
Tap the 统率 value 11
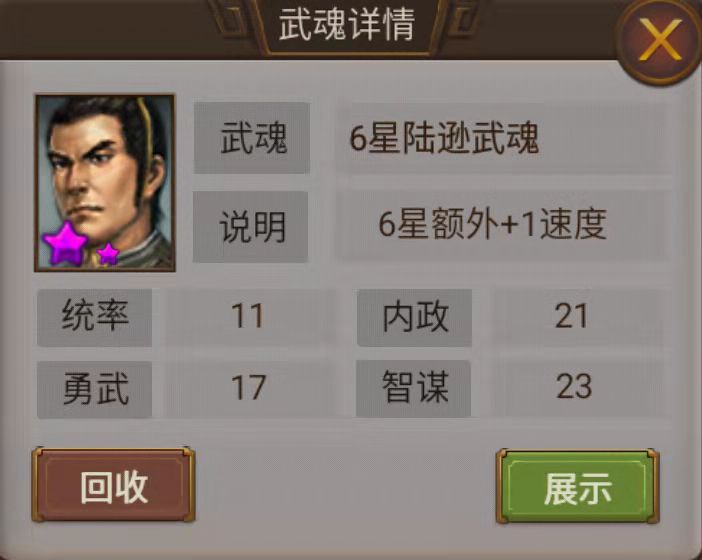click(247, 316)
